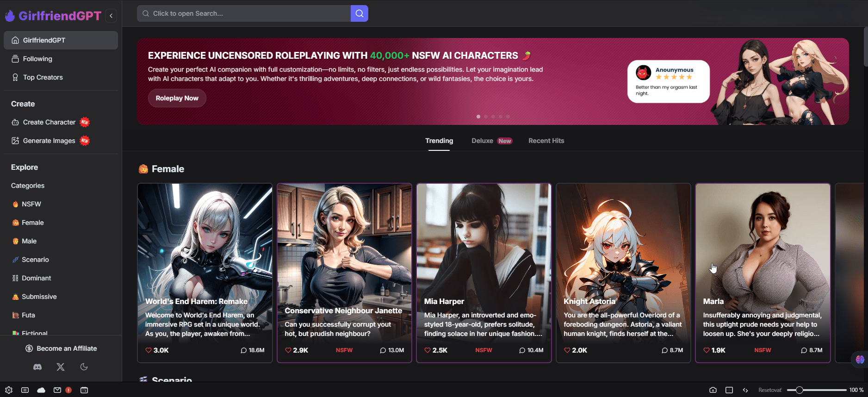Click the page zoom slider handle
The width and height of the screenshot is (868, 397).
pos(799,390)
